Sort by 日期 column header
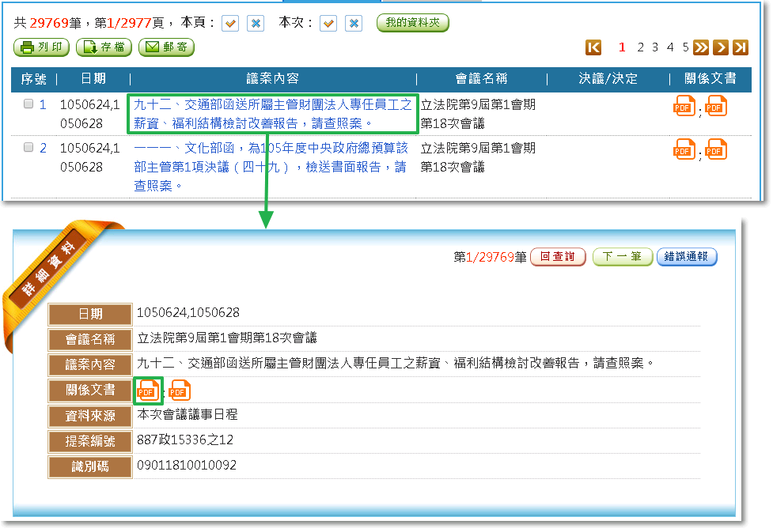This screenshot has height=532, width=773. (x=93, y=79)
